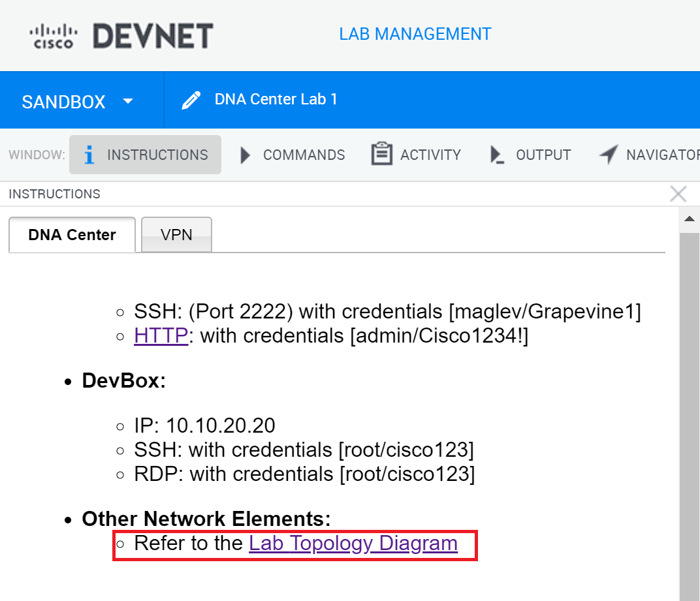Viewport: 700px width, 601px height.
Task: Switch to the DNA Center tab
Action: [72, 235]
